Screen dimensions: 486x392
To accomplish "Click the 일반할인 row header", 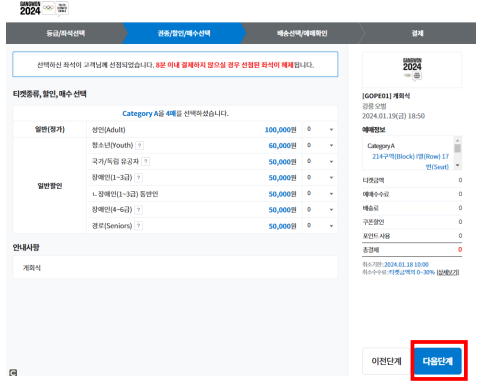I will 50,186.
